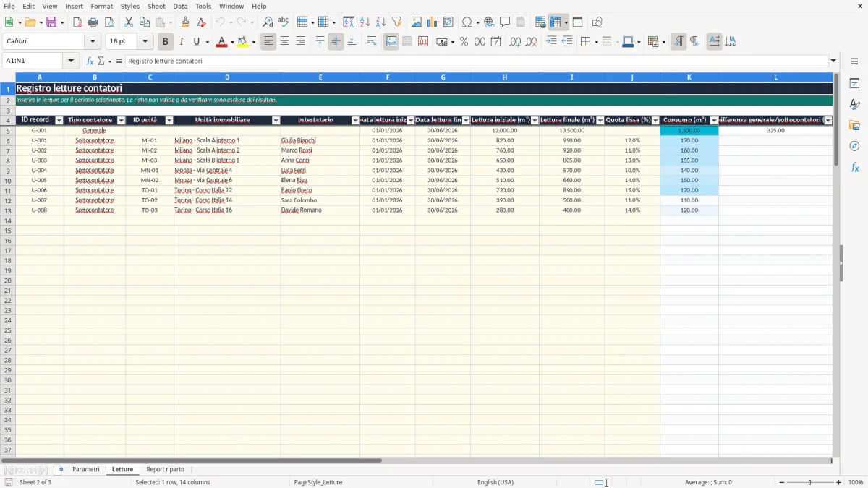Toggle Italic formatting

182,42
